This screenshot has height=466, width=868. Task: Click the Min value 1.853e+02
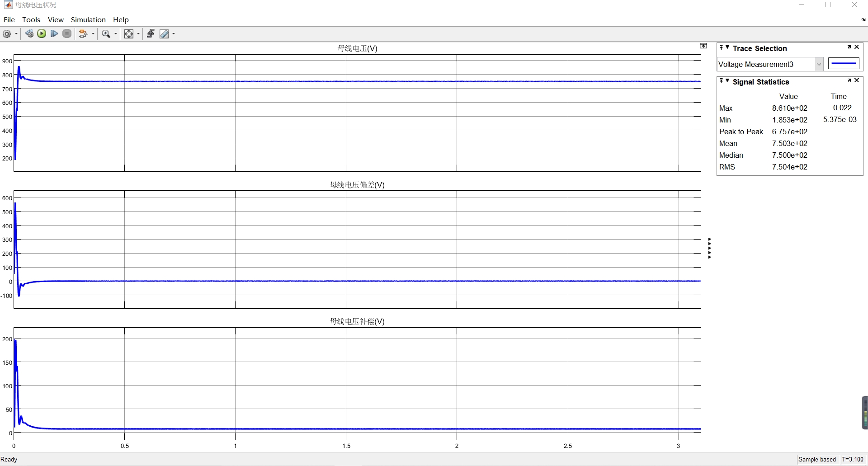point(789,120)
